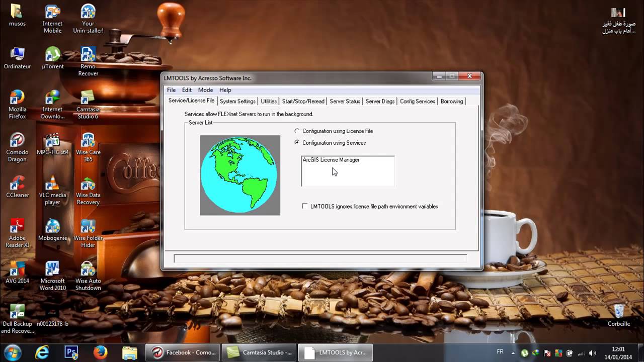The height and width of the screenshot is (362, 644).
Task: Click the Windows Start button
Action: coord(12,352)
